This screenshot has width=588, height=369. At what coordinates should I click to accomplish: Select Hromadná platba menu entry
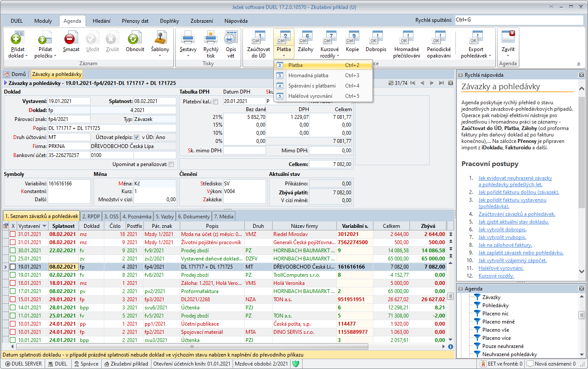point(324,76)
